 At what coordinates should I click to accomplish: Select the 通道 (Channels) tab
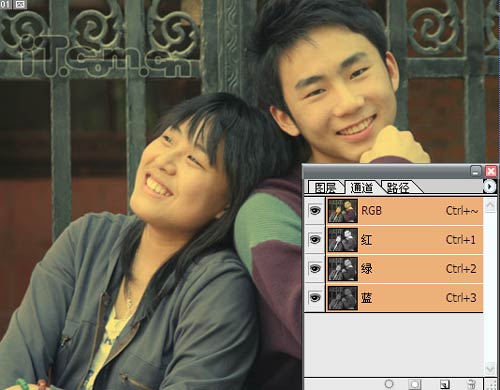pos(362,188)
